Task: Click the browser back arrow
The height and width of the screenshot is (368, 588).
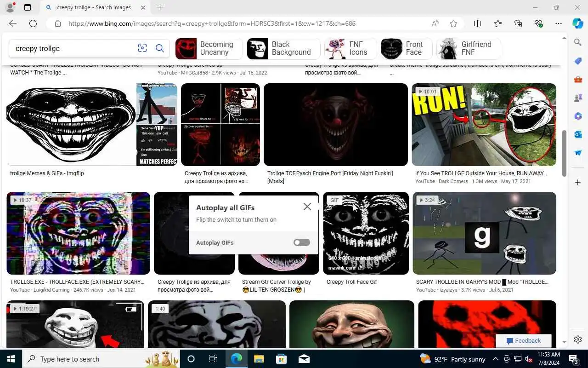Action: tap(13, 23)
